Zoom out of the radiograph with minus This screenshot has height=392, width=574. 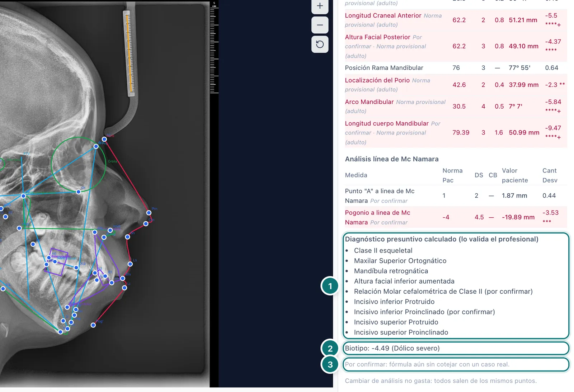(320, 25)
